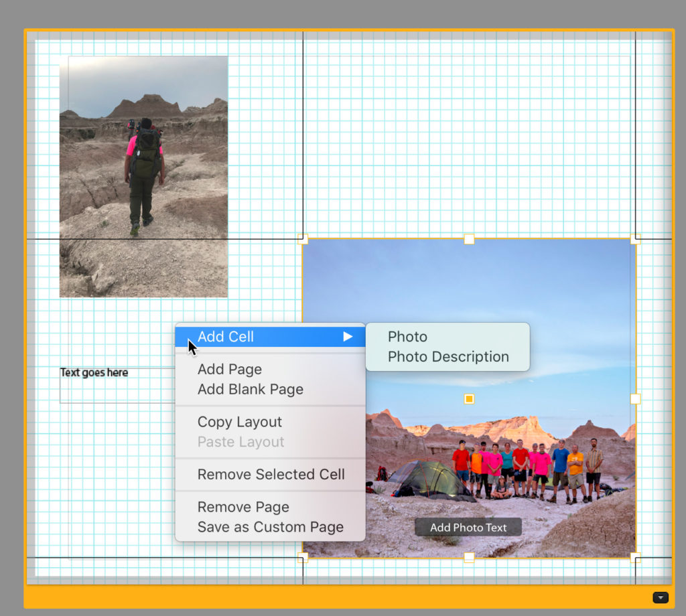
Task: Select Save as Custom Page
Action: (270, 528)
